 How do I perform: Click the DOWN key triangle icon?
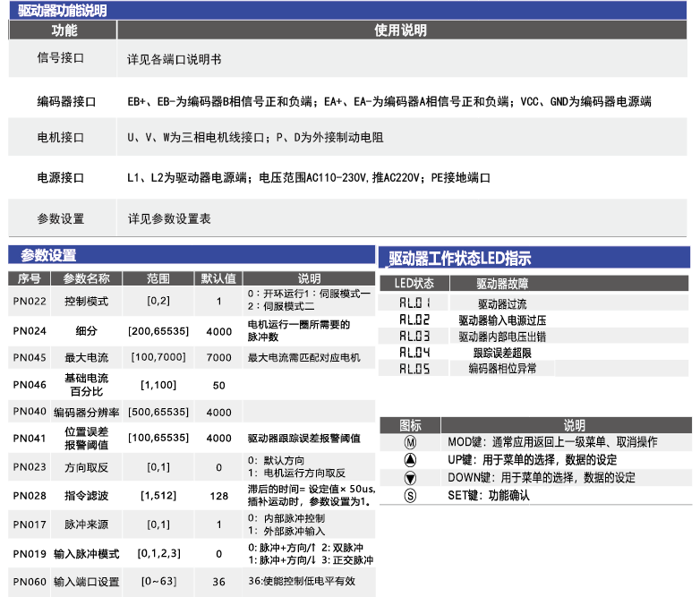tap(410, 478)
